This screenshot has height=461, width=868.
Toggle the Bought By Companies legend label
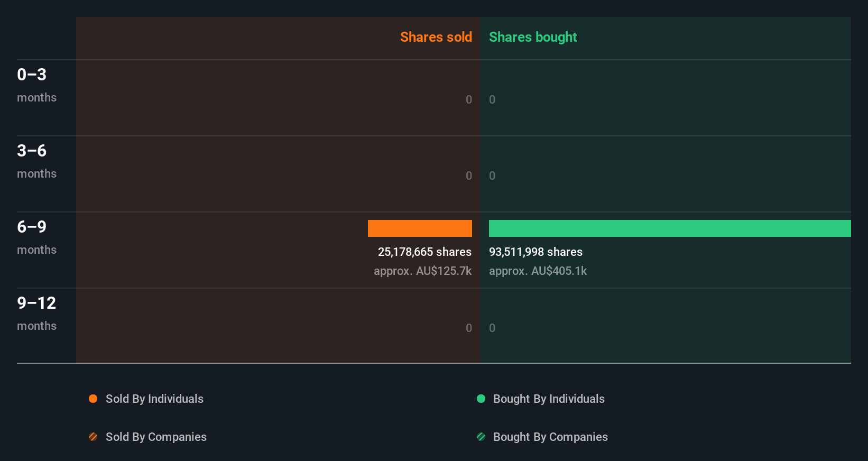pyautogui.click(x=550, y=437)
